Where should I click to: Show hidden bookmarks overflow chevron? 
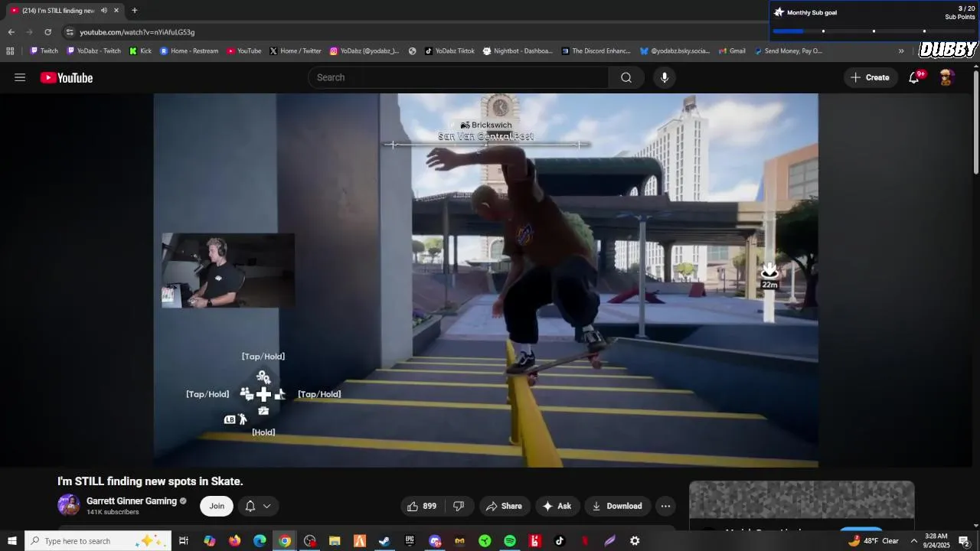pyautogui.click(x=901, y=51)
